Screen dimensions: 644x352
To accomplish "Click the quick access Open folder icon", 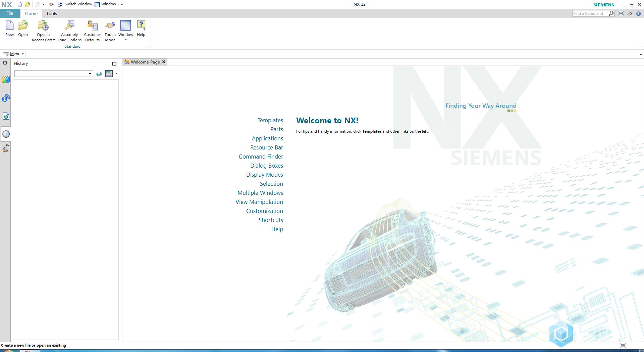I will pyautogui.click(x=27, y=4).
